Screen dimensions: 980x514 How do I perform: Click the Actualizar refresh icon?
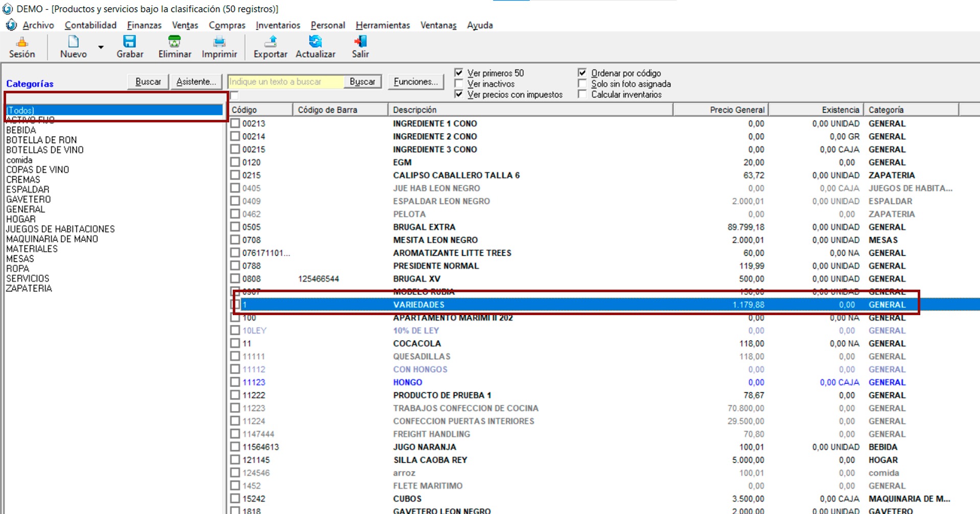[x=315, y=42]
